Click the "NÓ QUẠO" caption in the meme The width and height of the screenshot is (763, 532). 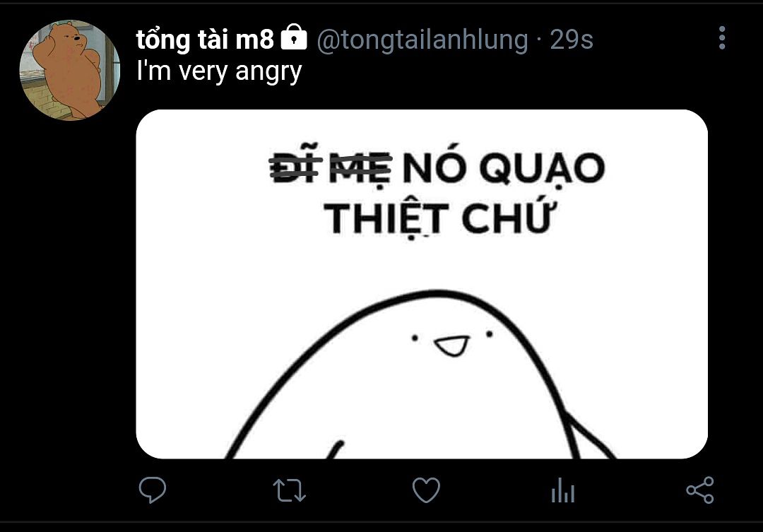pos(504,167)
